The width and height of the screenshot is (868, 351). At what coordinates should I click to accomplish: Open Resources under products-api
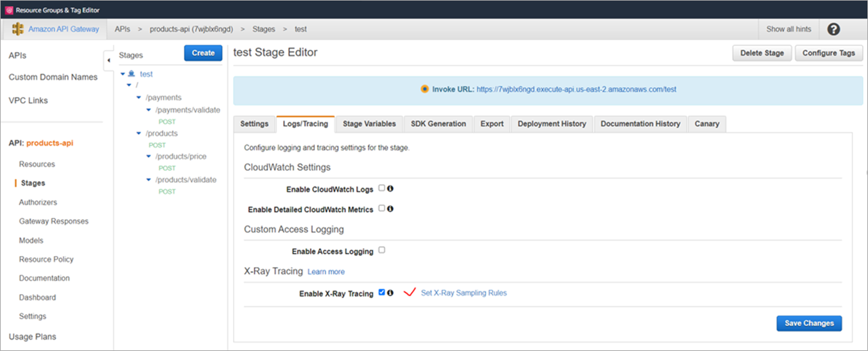click(37, 164)
